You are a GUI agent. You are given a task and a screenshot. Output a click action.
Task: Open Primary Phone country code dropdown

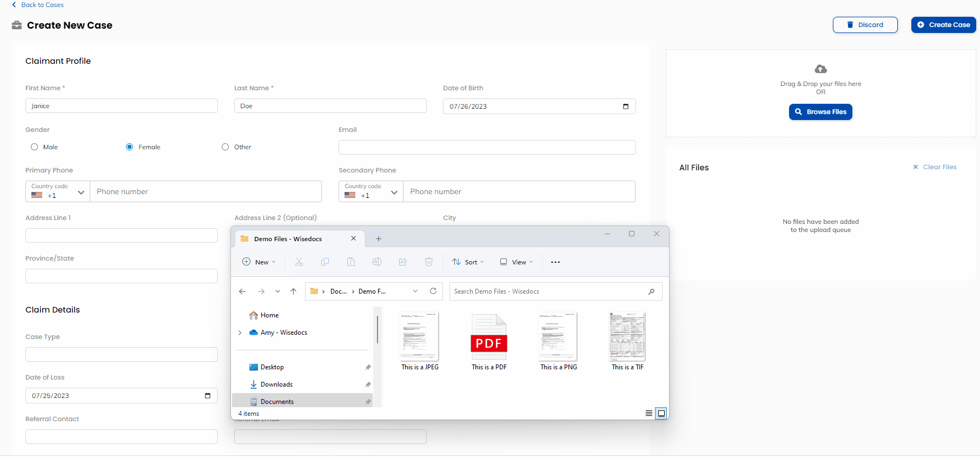click(58, 191)
